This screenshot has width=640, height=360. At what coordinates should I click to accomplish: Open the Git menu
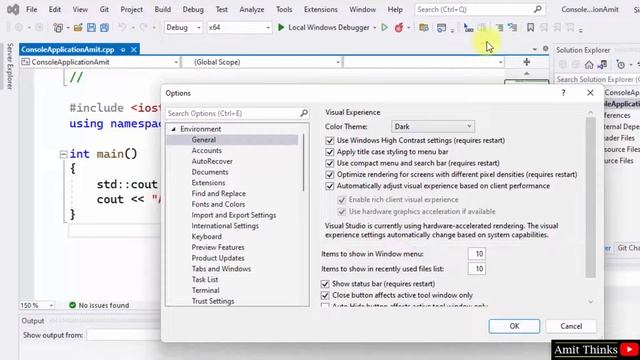click(104, 9)
